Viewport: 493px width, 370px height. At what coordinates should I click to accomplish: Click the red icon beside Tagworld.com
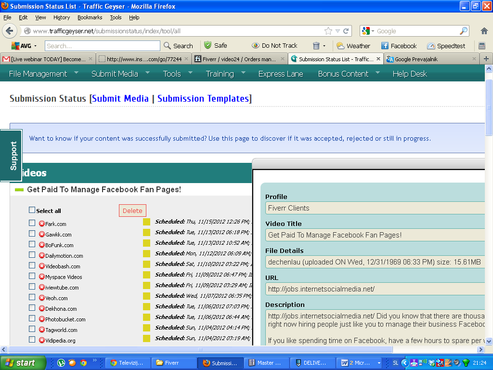pyautogui.click(x=42, y=329)
